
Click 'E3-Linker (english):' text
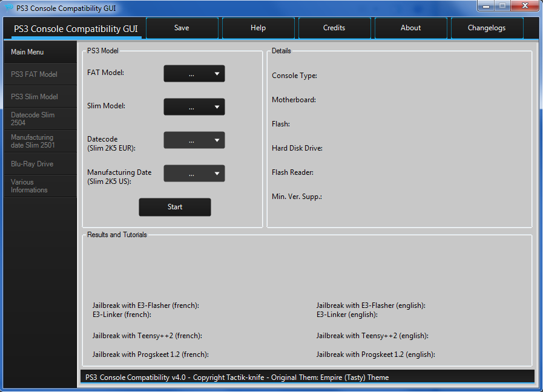pos(347,315)
